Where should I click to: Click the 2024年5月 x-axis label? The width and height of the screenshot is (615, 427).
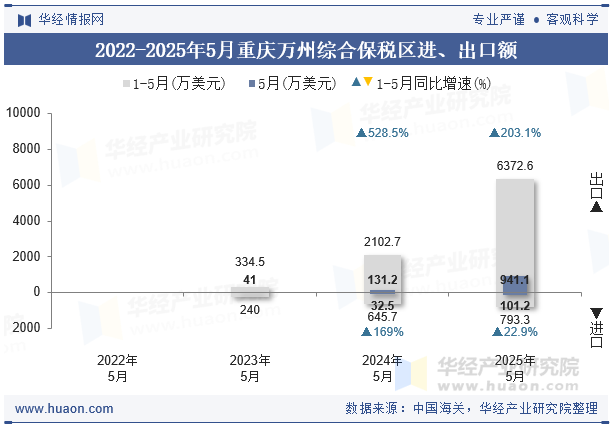click(382, 369)
